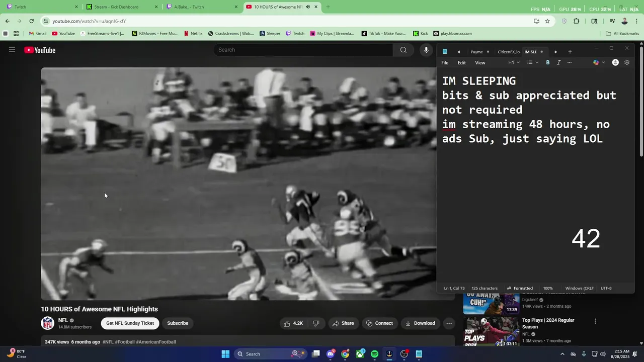Open the Netflix bookmark
Viewport: 644px width, 362px height.
point(193,34)
